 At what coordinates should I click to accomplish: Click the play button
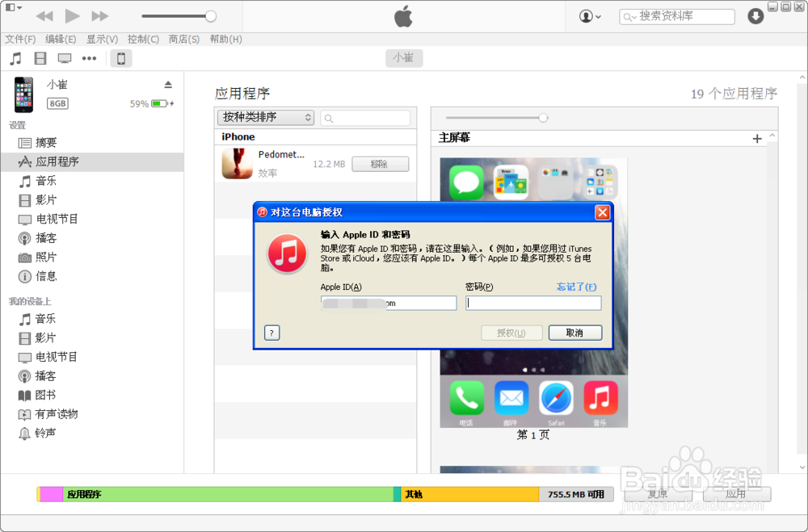click(72, 16)
